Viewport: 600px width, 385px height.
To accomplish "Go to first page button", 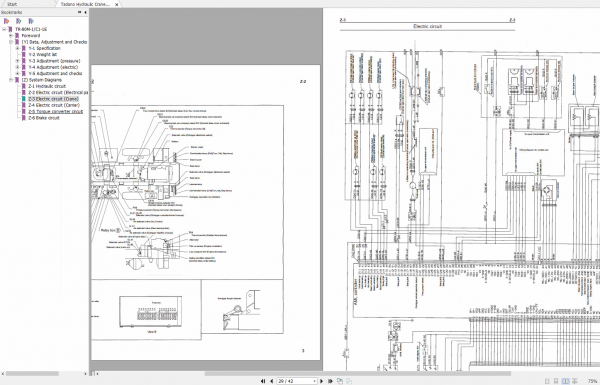I will click(263, 381).
